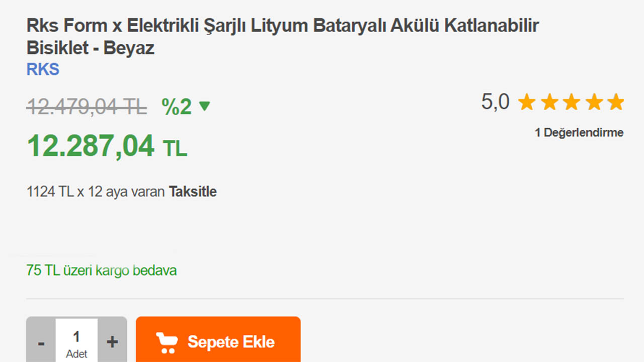The image size is (644, 362).
Task: Open the RKS brand page
Action: (x=42, y=69)
